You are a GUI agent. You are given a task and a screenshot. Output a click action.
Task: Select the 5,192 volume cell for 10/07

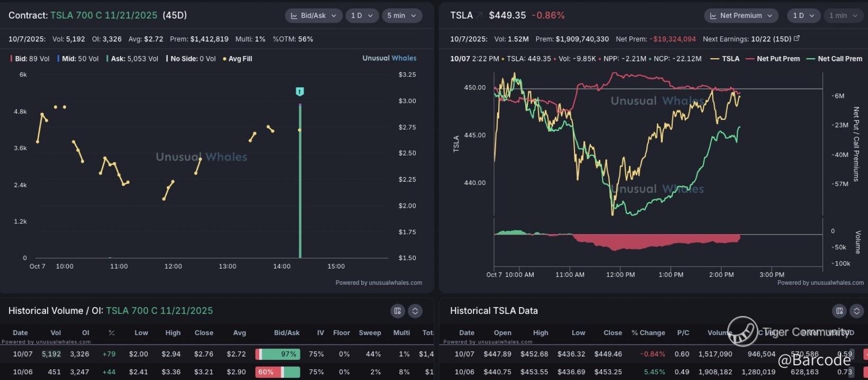(x=51, y=354)
